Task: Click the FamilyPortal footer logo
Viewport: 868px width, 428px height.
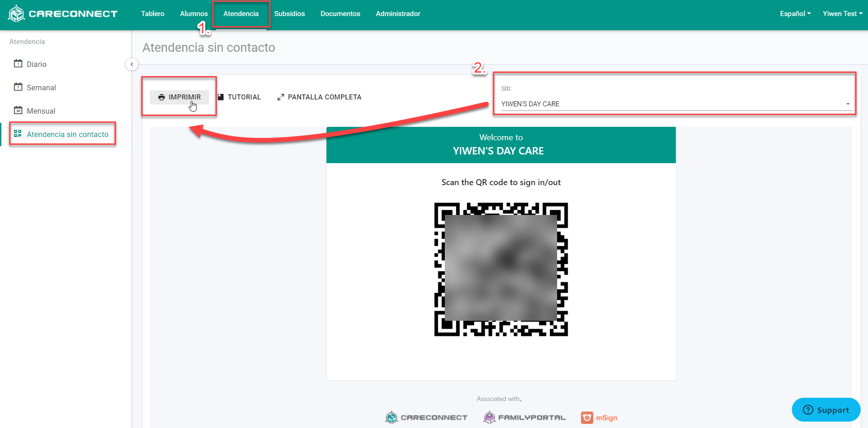Action: [525, 417]
